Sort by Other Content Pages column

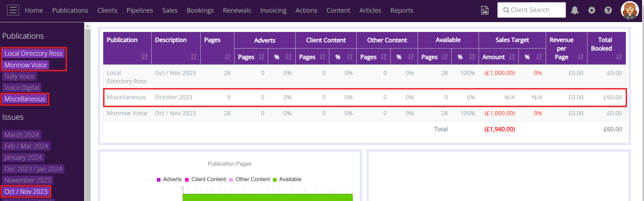(384, 57)
